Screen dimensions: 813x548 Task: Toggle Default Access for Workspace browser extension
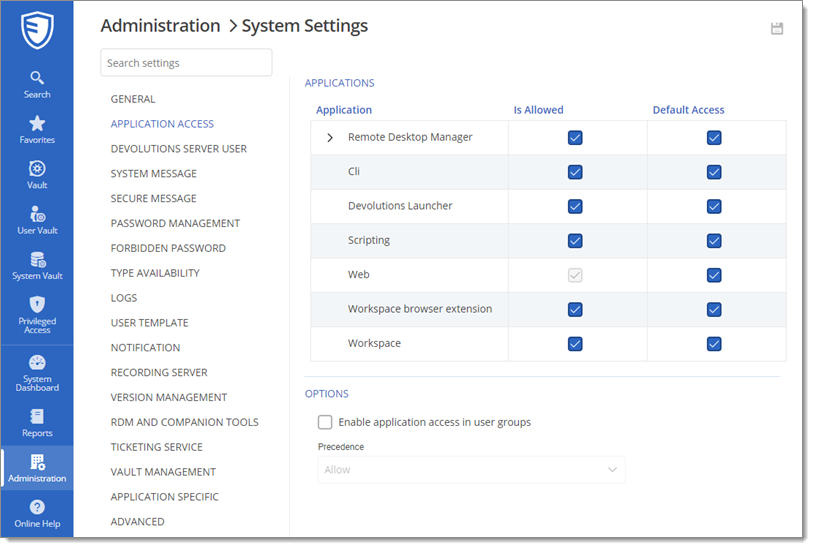[714, 310]
